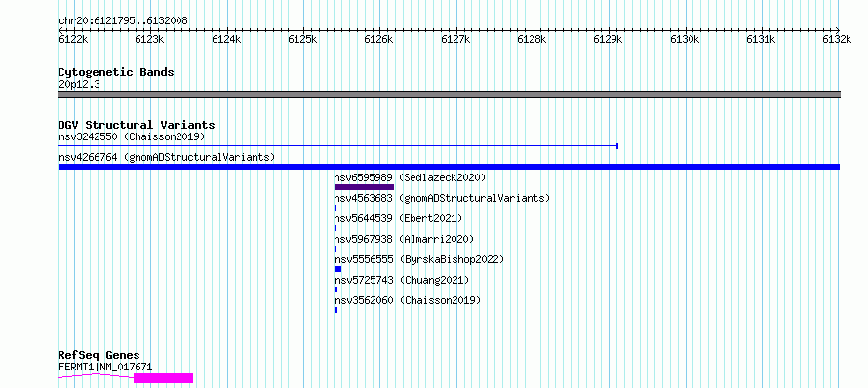Screen dimensions: 868x388
Task: Open nsv4563683 (gnomADStructuralVariants) label
Action: [x=443, y=198]
